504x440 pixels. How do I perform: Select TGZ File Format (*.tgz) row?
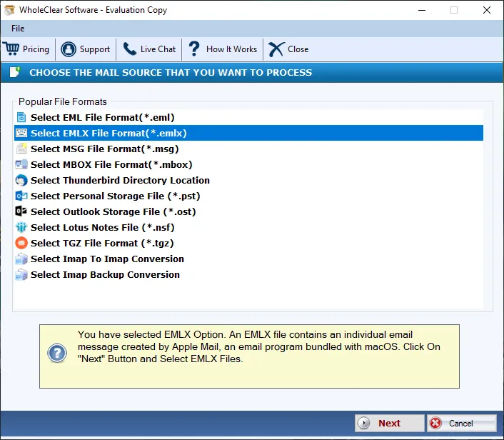point(248,243)
